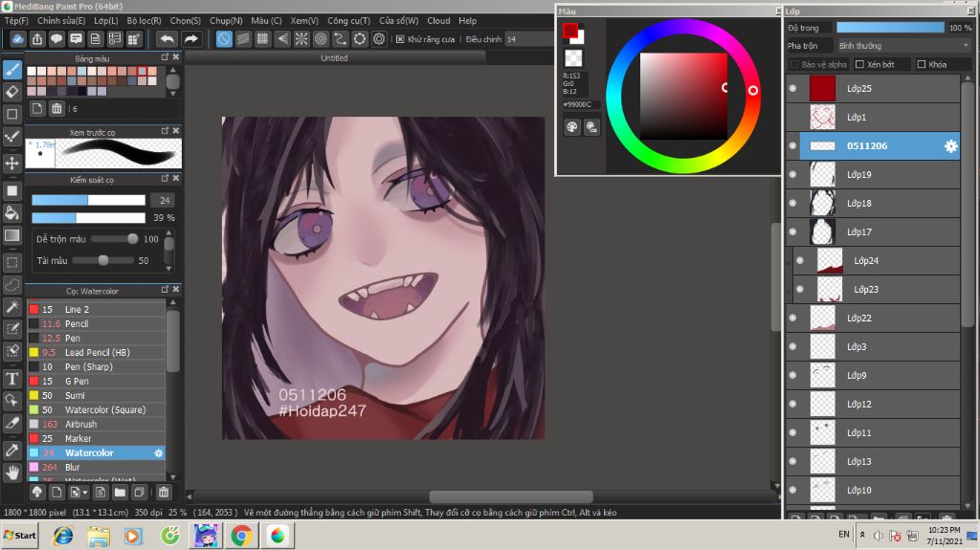This screenshot has width=980, height=550.
Task: Toggle Xén bớt clipping checkbox
Action: 859,64
